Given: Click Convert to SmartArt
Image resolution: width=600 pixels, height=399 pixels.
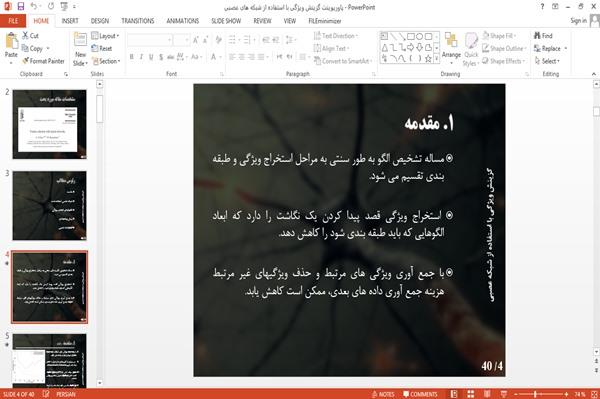Looking at the screenshot, I should 342,61.
